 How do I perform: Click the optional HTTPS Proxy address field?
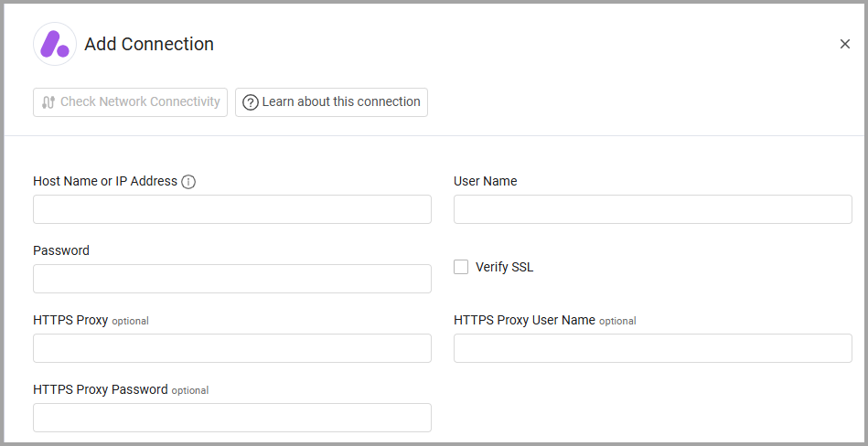click(231, 348)
